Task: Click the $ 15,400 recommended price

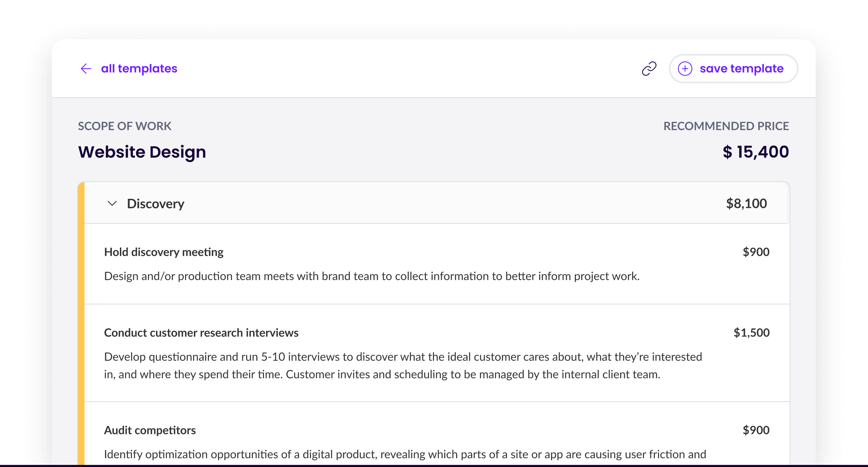Action: 755,152
